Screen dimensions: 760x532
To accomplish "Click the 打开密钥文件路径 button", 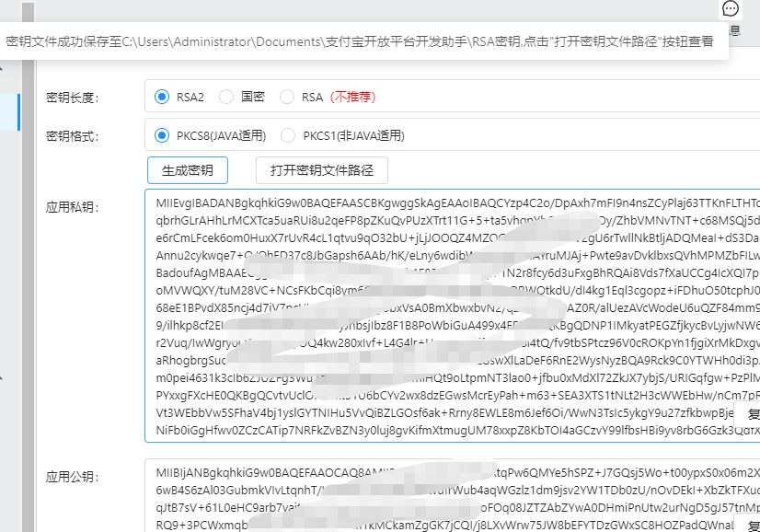I will [319, 170].
